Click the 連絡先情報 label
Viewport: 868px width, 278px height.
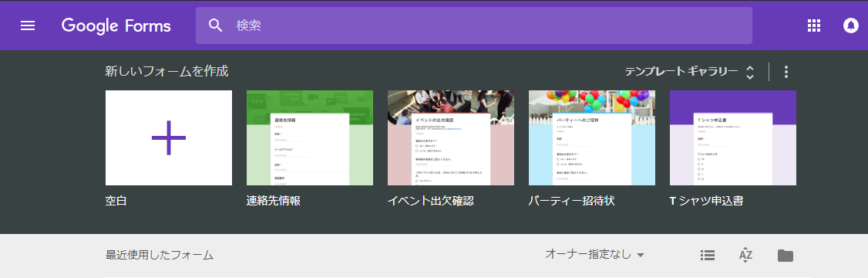[274, 201]
